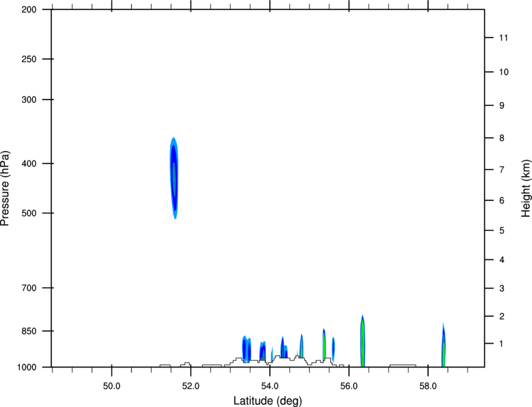Pick the 3 km height label
This screenshot has width=532, height=407.
(502, 289)
